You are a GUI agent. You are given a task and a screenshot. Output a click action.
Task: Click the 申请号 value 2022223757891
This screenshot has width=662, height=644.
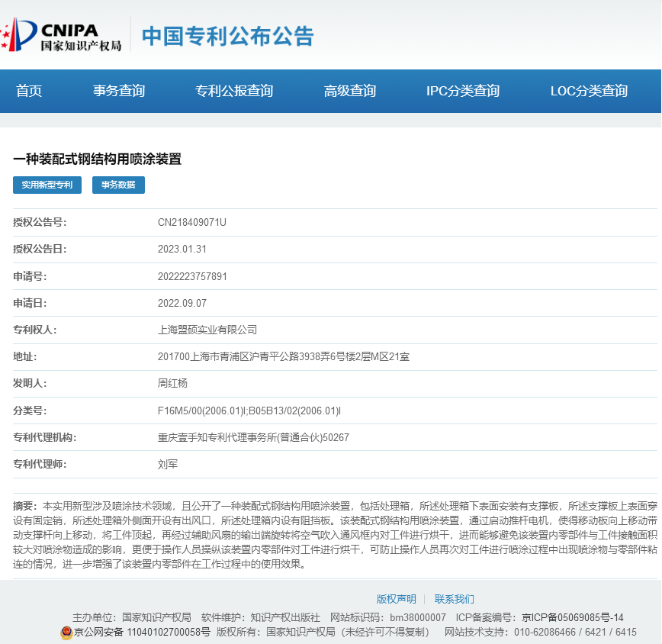point(192,276)
